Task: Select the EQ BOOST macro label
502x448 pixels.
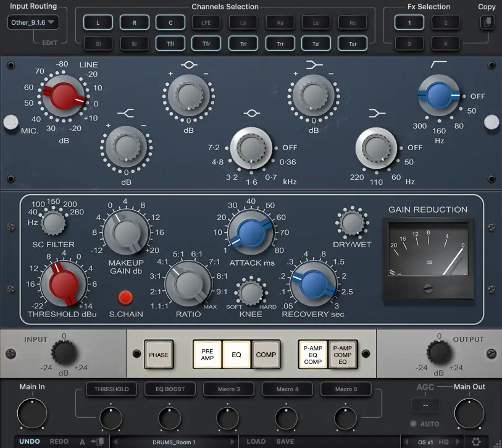Action: tap(170, 389)
